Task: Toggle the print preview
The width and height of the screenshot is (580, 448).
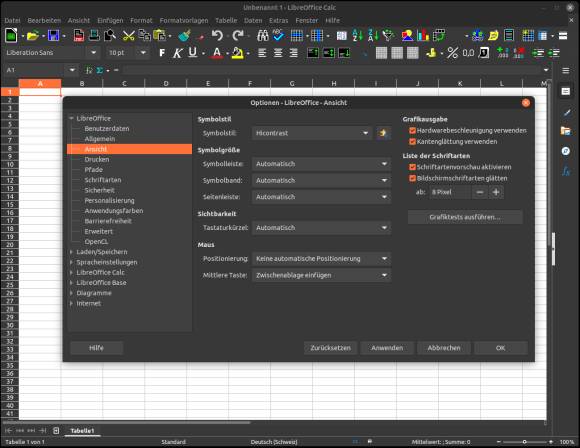Action: pyautogui.click(x=110, y=36)
